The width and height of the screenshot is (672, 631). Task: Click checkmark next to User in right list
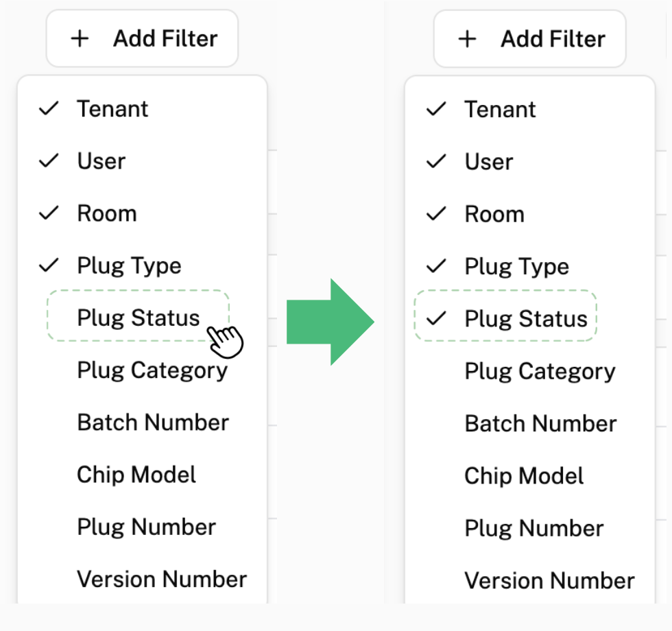(x=436, y=162)
